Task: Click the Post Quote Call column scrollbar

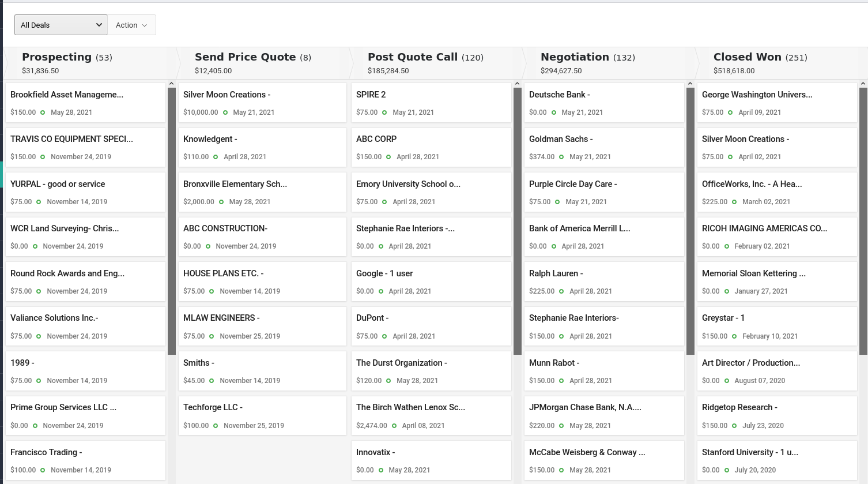Action: (517, 221)
